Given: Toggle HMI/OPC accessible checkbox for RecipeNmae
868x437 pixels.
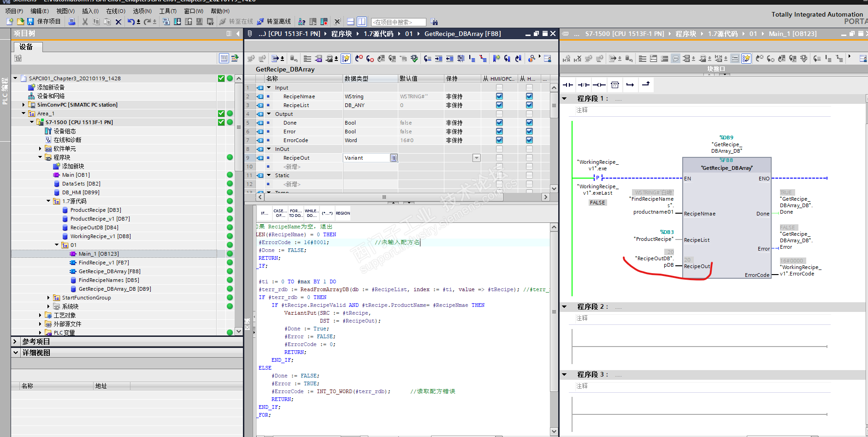Looking at the screenshot, I should coord(499,96).
